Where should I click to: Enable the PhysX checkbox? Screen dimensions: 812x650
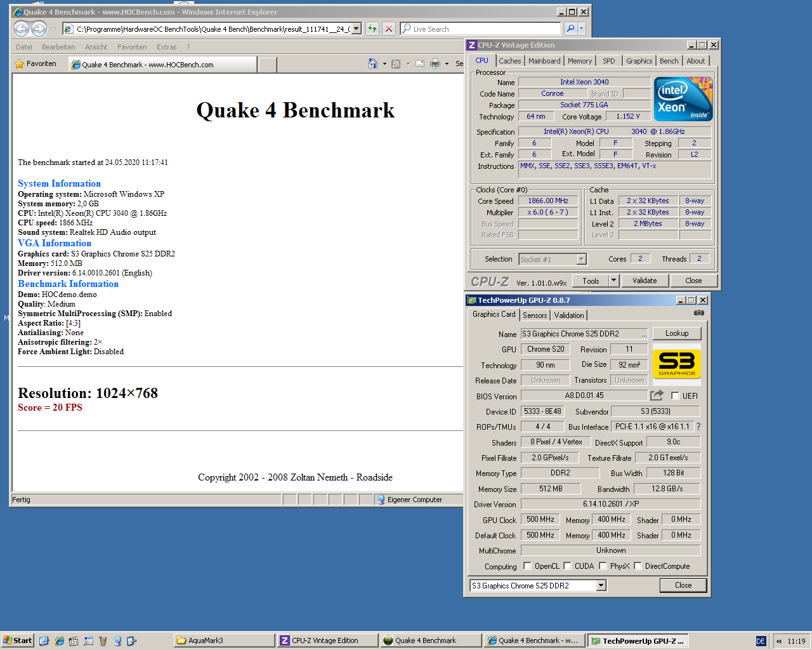pyautogui.click(x=603, y=566)
